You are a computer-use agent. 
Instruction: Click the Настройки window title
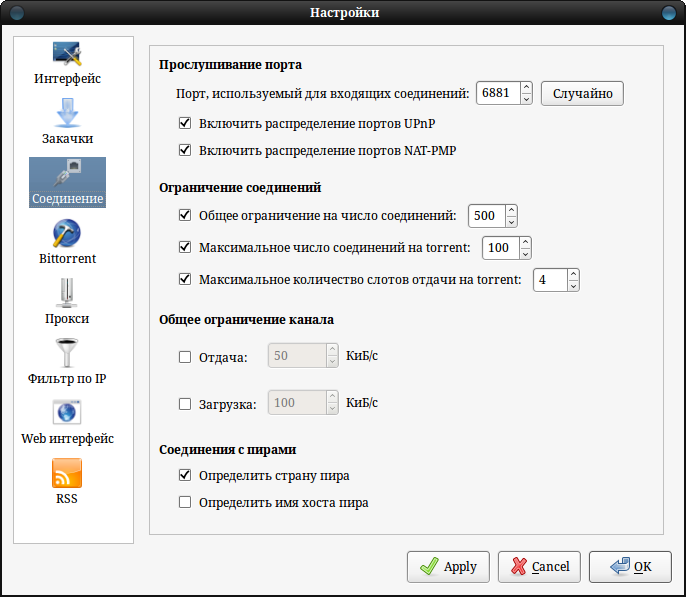344,12
